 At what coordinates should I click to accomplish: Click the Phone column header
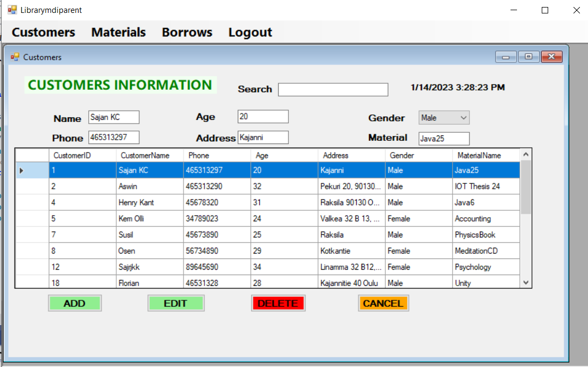pos(217,155)
